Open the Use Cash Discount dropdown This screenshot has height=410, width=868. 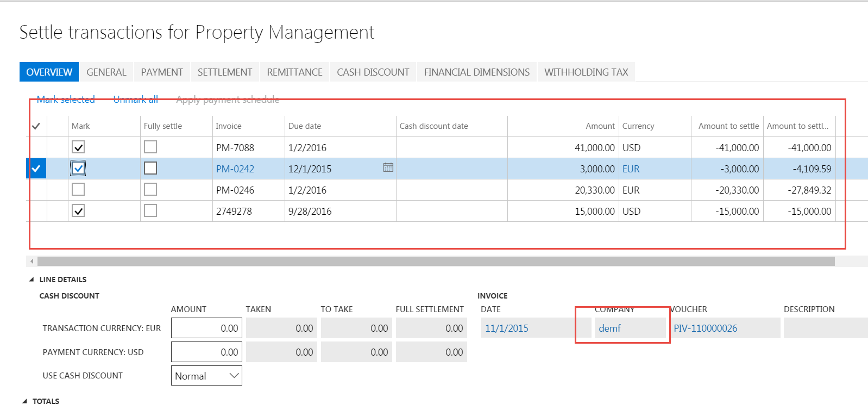[x=206, y=376]
